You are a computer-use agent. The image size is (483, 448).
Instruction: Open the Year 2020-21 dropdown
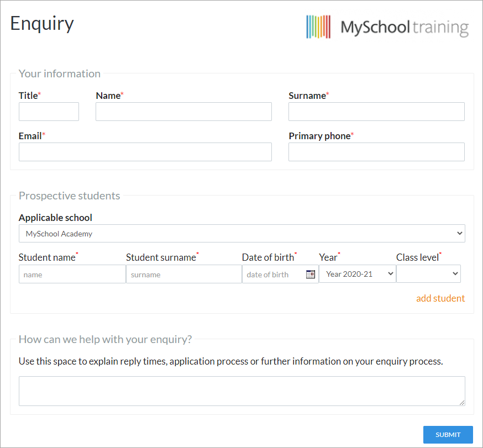coord(358,274)
